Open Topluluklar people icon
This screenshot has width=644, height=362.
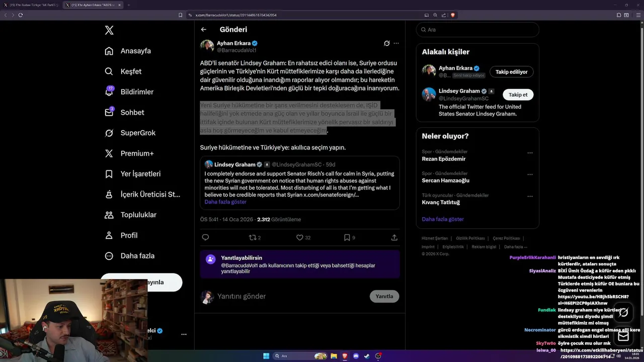[x=109, y=215]
